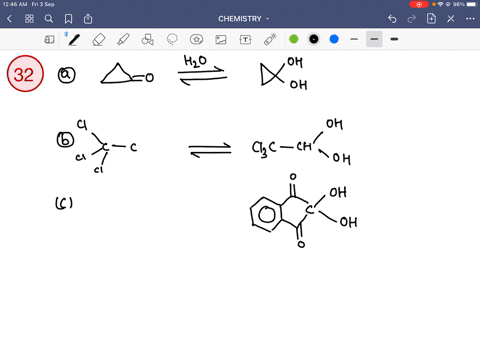Redo the last action
The width and height of the screenshot is (480, 360).
412,19
